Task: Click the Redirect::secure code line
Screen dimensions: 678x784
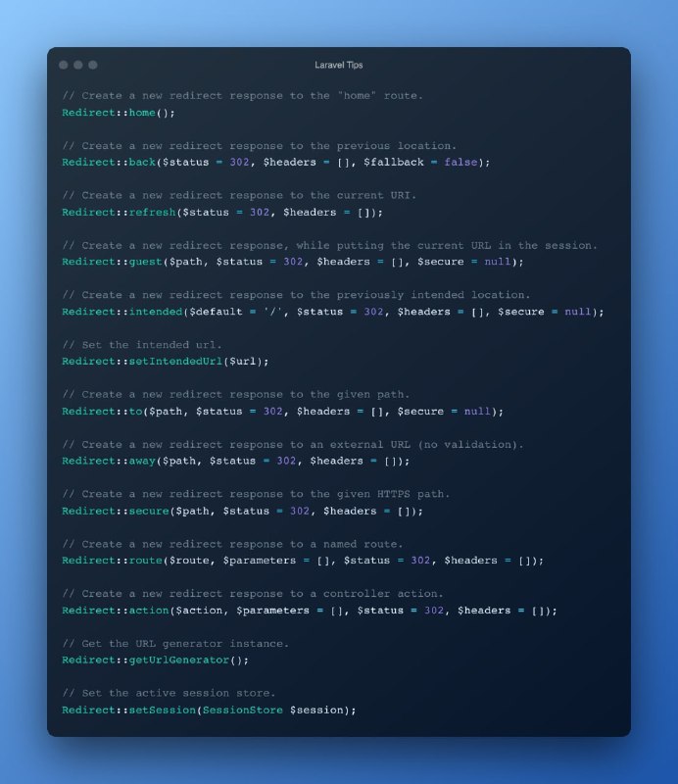Action: click(243, 511)
